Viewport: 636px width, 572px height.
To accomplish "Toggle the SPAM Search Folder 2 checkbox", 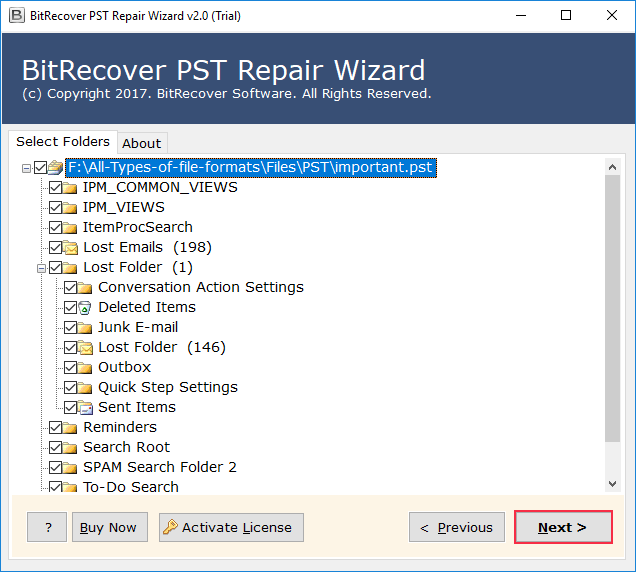I will point(56,467).
